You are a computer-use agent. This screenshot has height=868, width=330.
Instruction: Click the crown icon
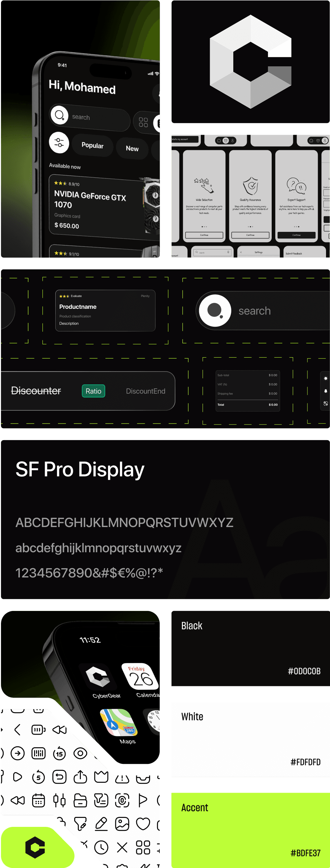pyautogui.click(x=101, y=777)
